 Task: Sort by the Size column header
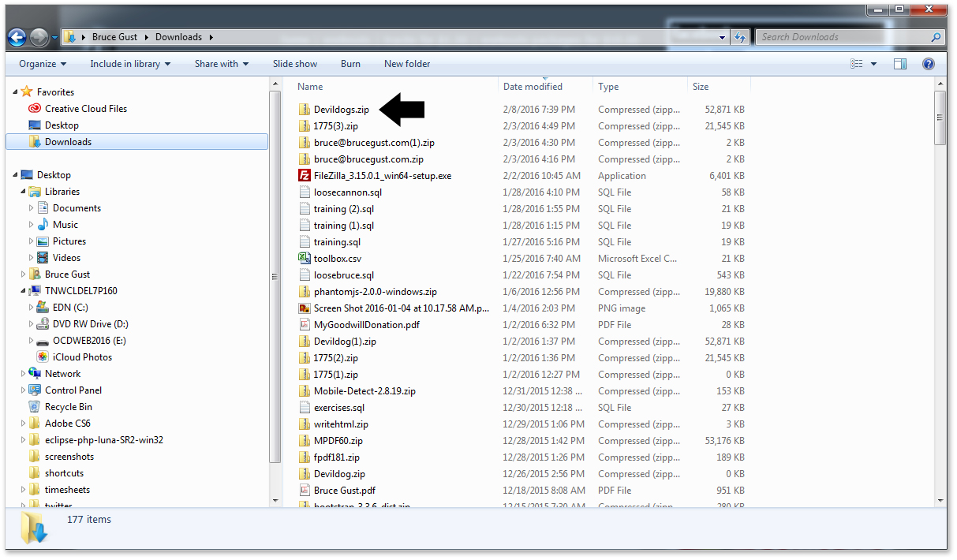(x=700, y=87)
